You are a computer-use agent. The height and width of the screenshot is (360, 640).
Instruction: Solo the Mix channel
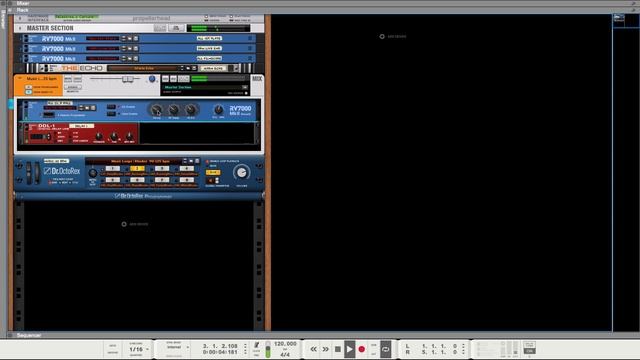pos(77,79)
